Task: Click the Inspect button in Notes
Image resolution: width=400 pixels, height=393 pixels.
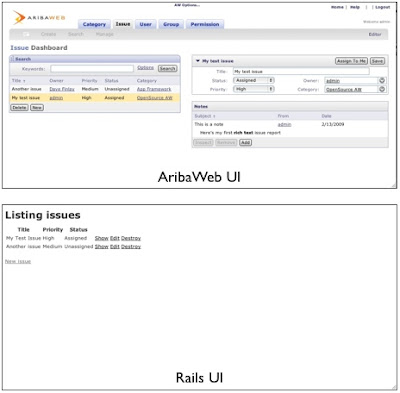Action: [203, 143]
